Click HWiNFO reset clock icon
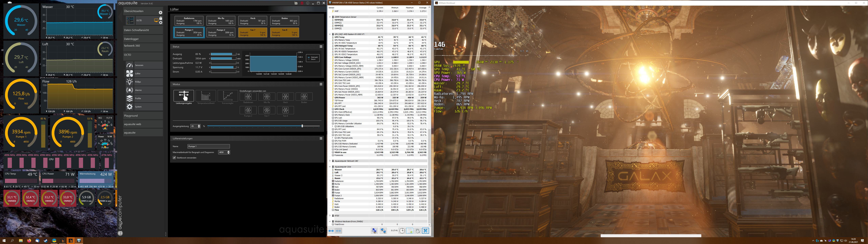The width and height of the screenshot is (868, 244). (402, 231)
